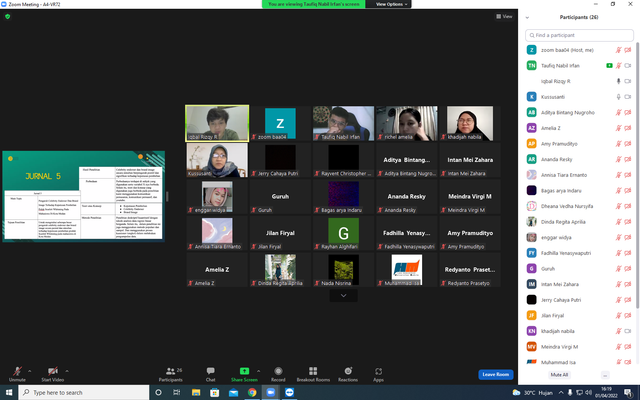
Task: Click the Start Video camera icon
Action: click(x=53, y=371)
